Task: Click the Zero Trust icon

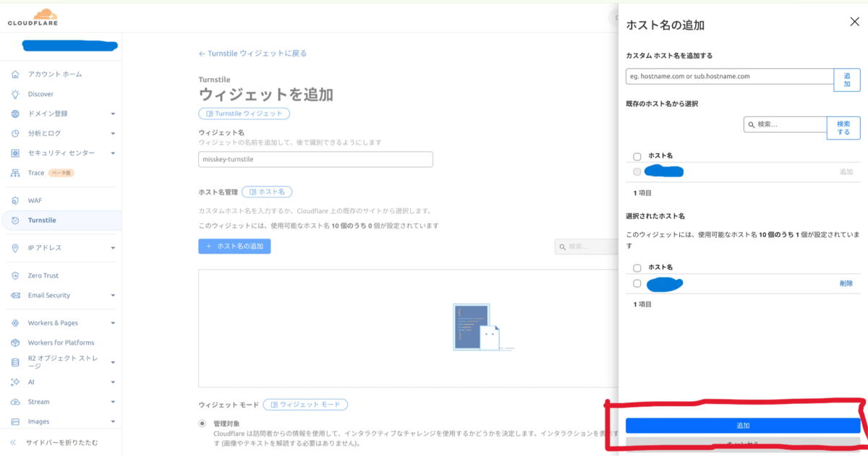Action: [x=16, y=275]
